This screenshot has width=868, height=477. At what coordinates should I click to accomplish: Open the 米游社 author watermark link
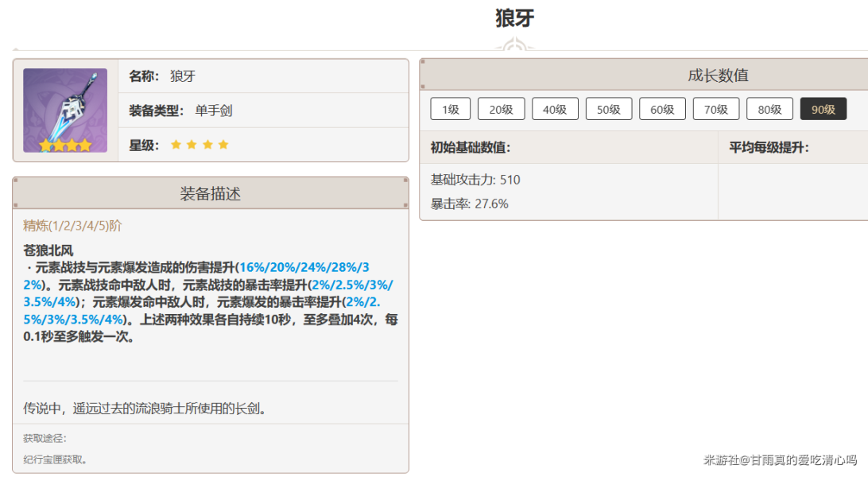[780, 460]
